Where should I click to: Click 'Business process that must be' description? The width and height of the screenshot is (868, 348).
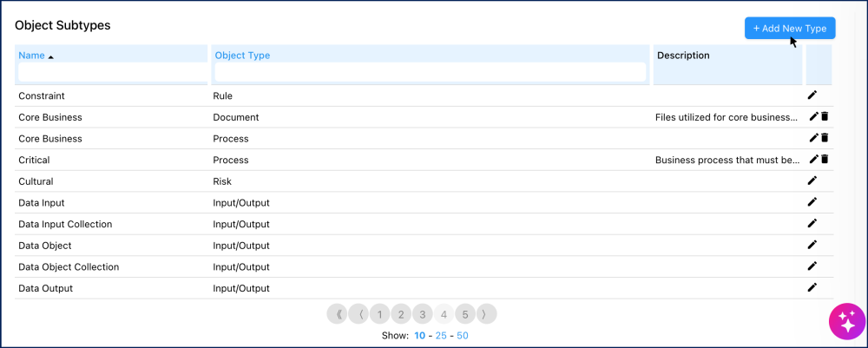coord(727,160)
